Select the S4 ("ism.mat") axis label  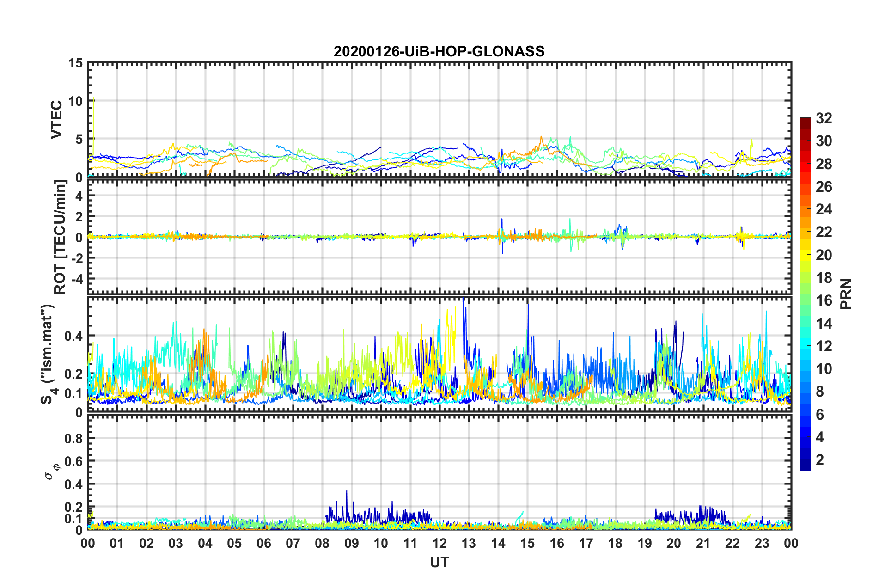tap(48, 354)
